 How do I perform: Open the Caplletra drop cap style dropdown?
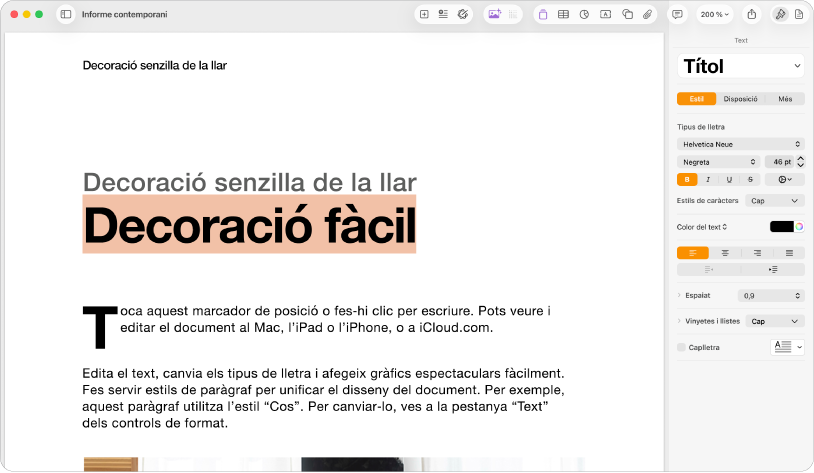coord(787,347)
